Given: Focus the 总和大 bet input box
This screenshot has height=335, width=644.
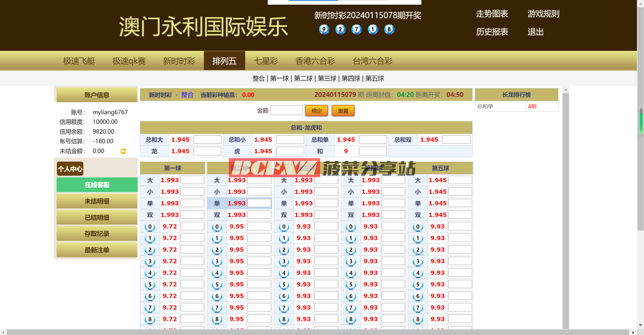Looking at the screenshot, I should coord(207,140).
